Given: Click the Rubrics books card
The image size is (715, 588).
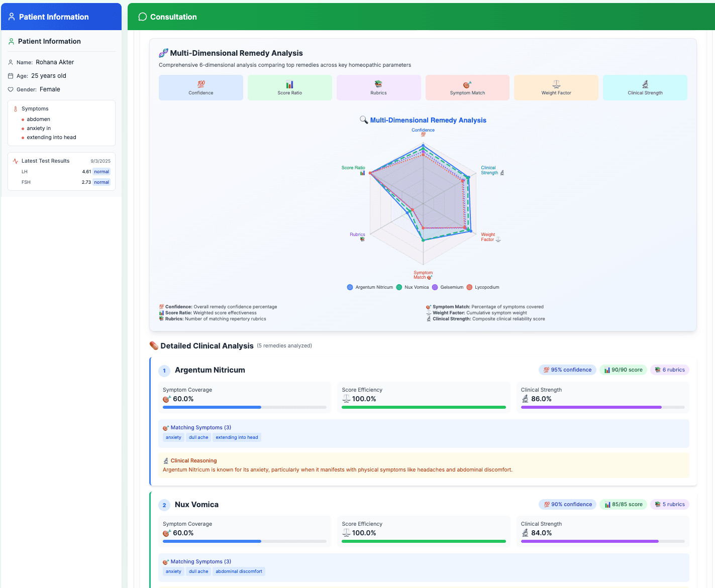Looking at the screenshot, I should point(378,88).
